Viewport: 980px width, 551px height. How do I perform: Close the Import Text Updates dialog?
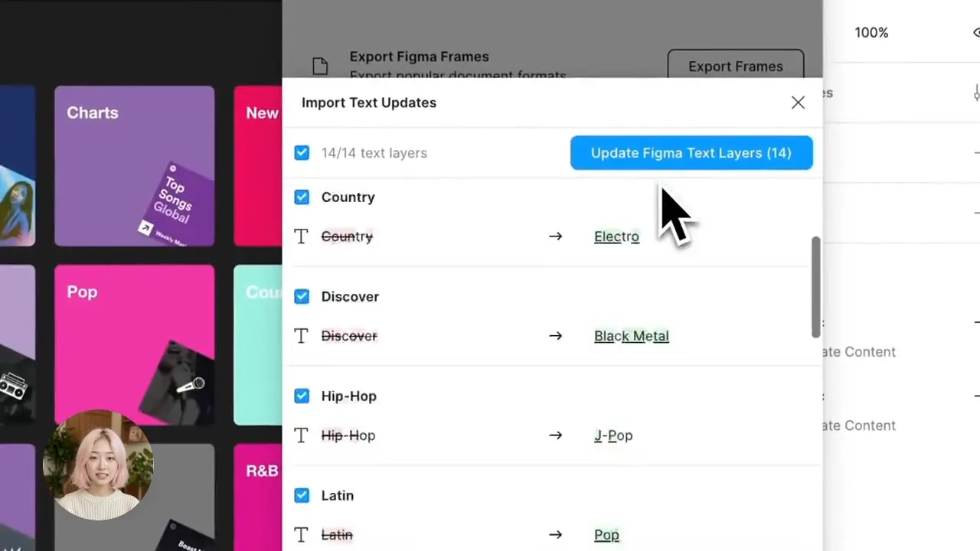tap(798, 102)
